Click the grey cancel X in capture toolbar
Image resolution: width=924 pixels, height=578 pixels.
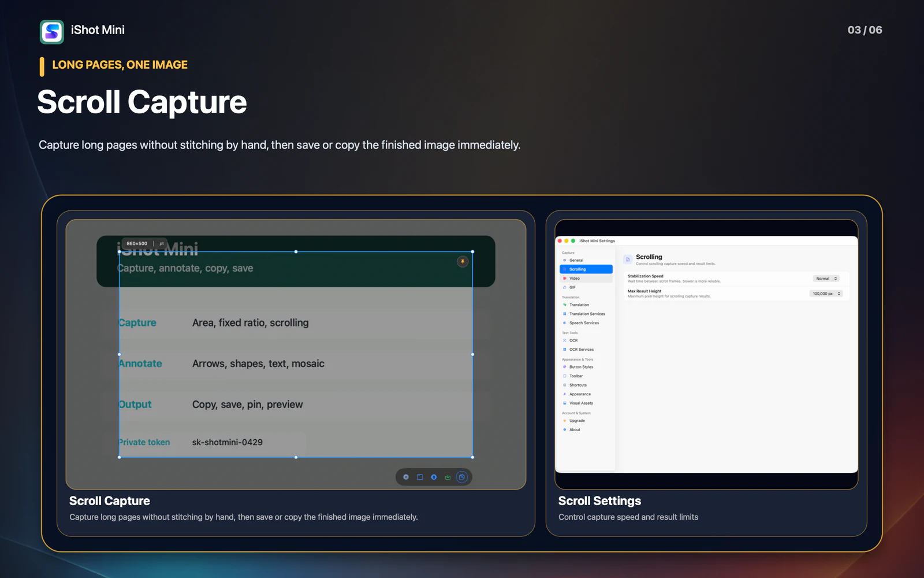406,477
